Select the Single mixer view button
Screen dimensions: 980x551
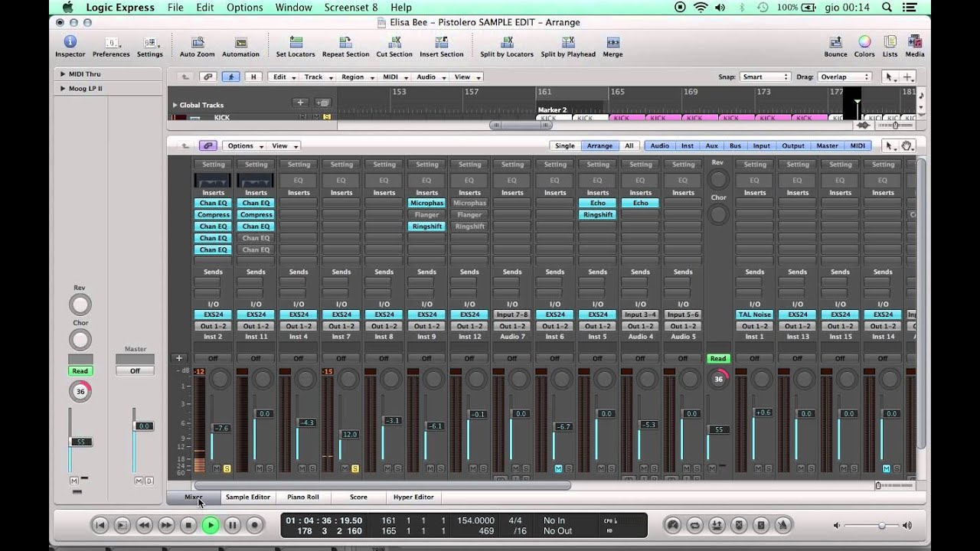tap(565, 145)
